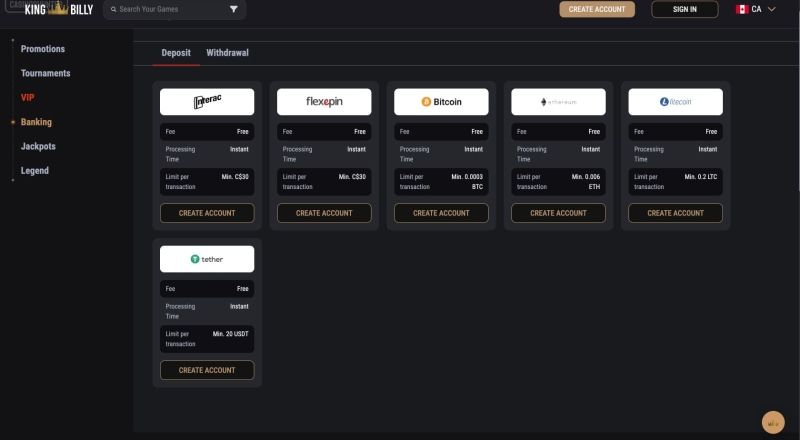
Task: Open Legend in the sidebar
Action: (35, 170)
